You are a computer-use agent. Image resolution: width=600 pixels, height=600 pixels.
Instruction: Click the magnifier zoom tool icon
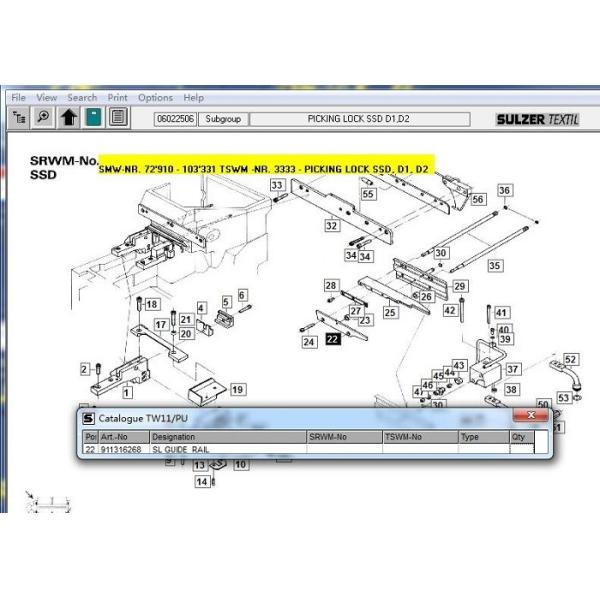(43, 118)
